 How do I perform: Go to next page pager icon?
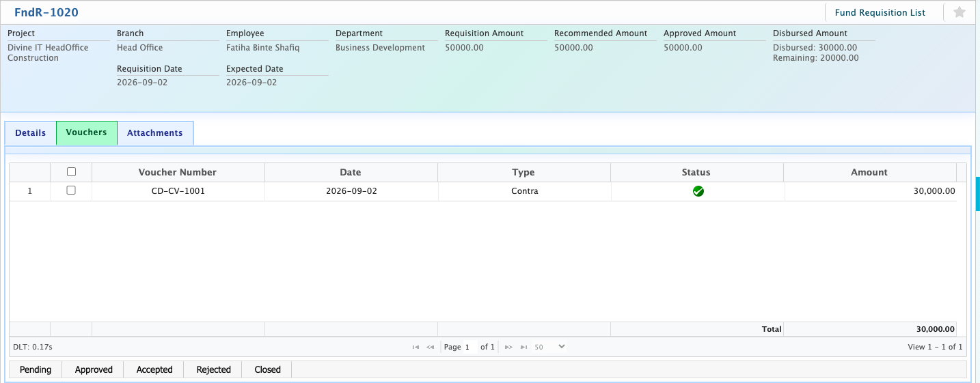(508, 347)
